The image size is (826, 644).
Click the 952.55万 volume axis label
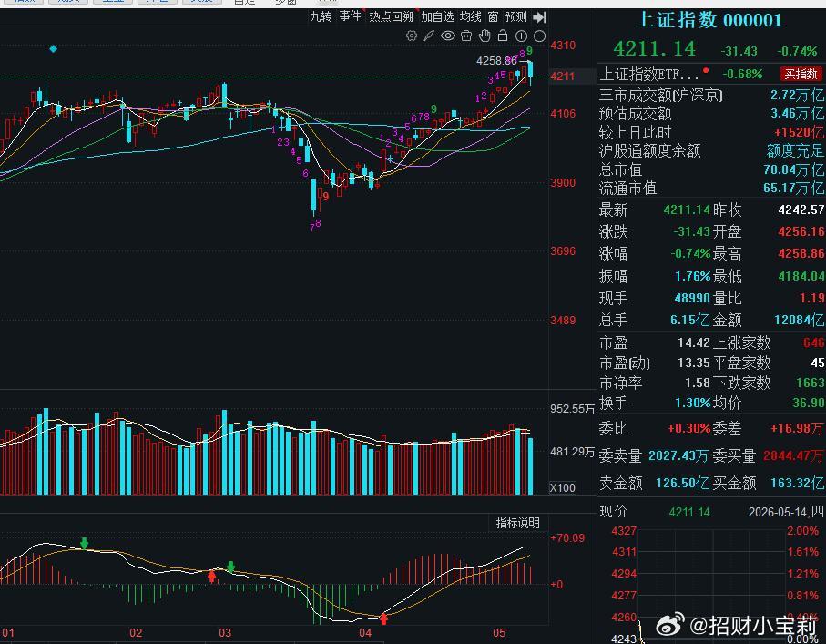(x=572, y=409)
